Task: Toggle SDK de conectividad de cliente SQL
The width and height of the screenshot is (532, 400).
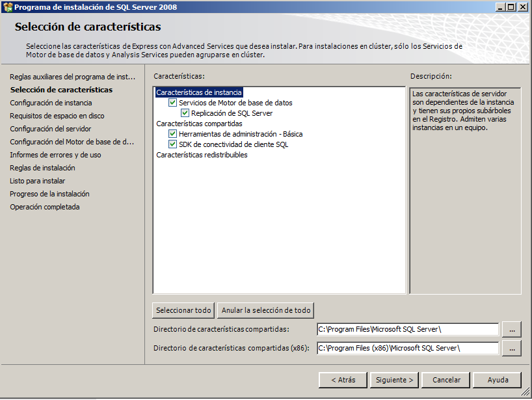Action: pyautogui.click(x=172, y=144)
